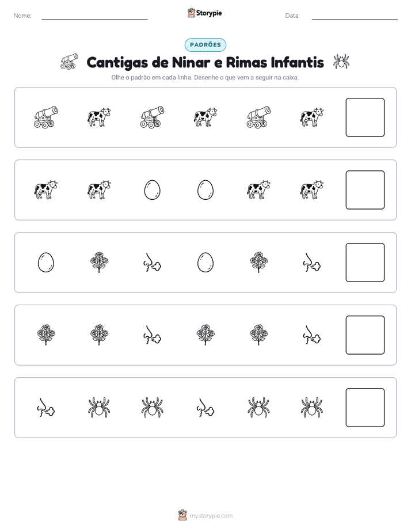Click the first cannon in row one

46,117
